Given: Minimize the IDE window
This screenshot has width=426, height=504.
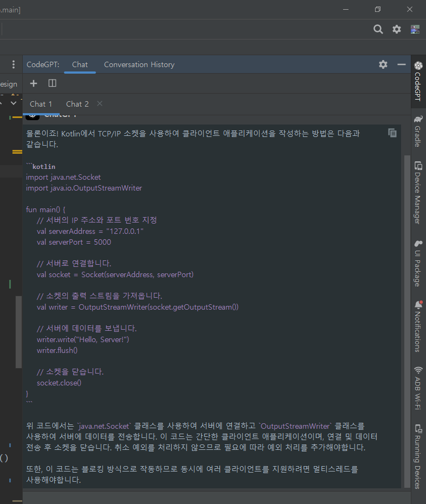Looking at the screenshot, I should point(346,9).
